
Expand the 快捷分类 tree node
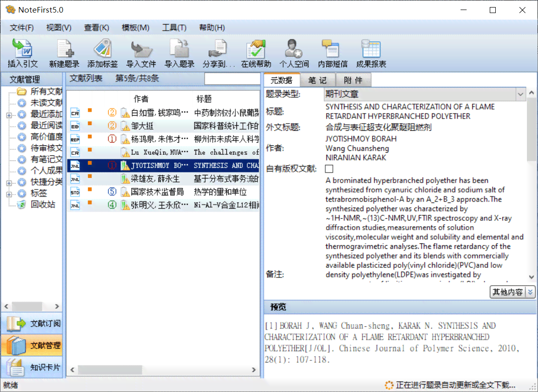click(x=9, y=183)
